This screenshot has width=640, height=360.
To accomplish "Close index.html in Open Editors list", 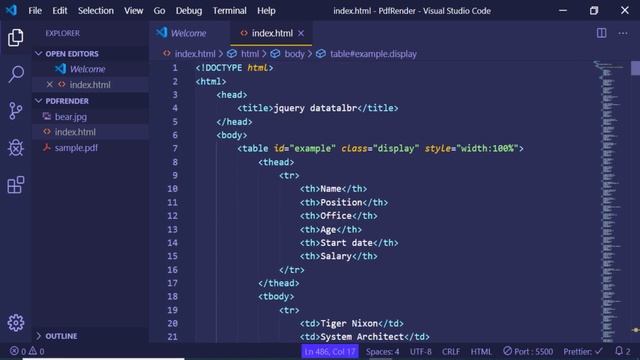I will (49, 84).
